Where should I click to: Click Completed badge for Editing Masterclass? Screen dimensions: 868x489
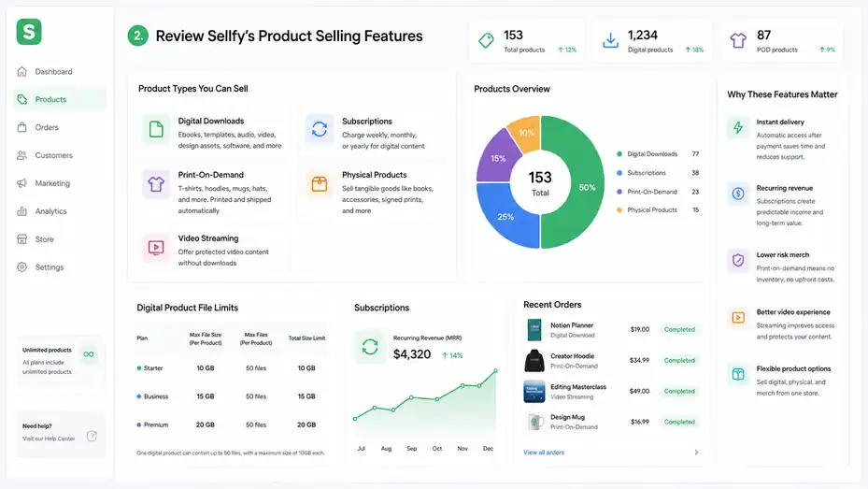click(679, 392)
